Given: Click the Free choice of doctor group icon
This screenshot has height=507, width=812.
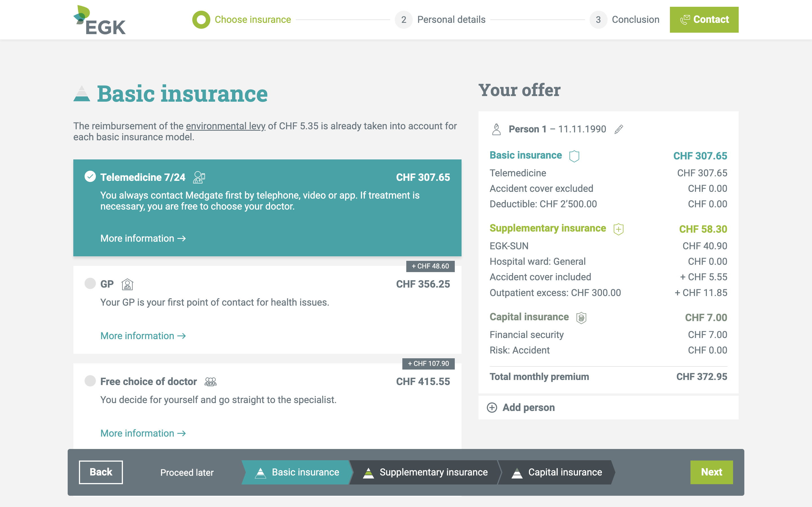Looking at the screenshot, I should click(x=210, y=382).
